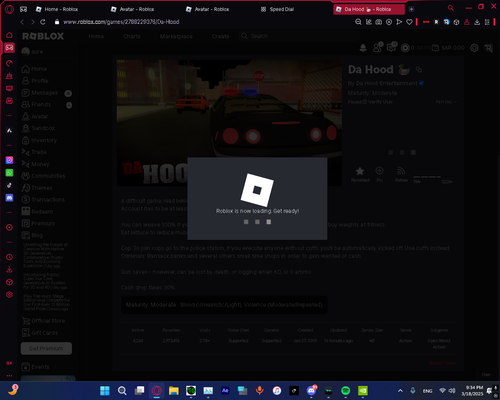Image resolution: width=500 pixels, height=400 pixels.
Task: Click the Robux balance icon
Action: (405, 48)
